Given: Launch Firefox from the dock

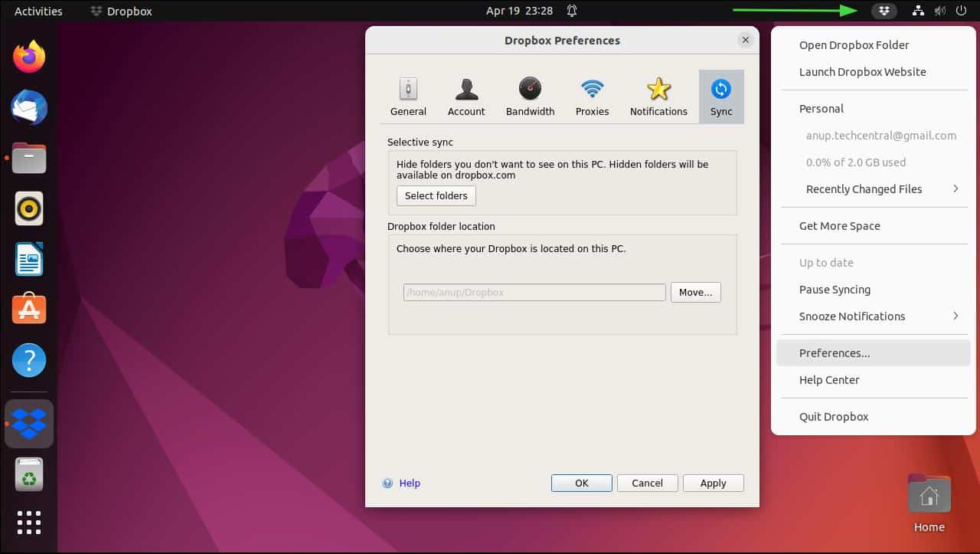Looking at the screenshot, I should (x=29, y=57).
